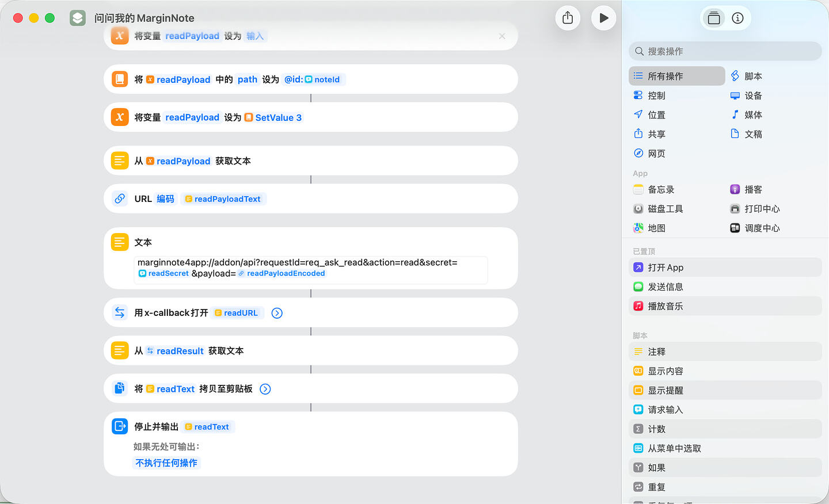Select the 文本 action icon

(120, 242)
